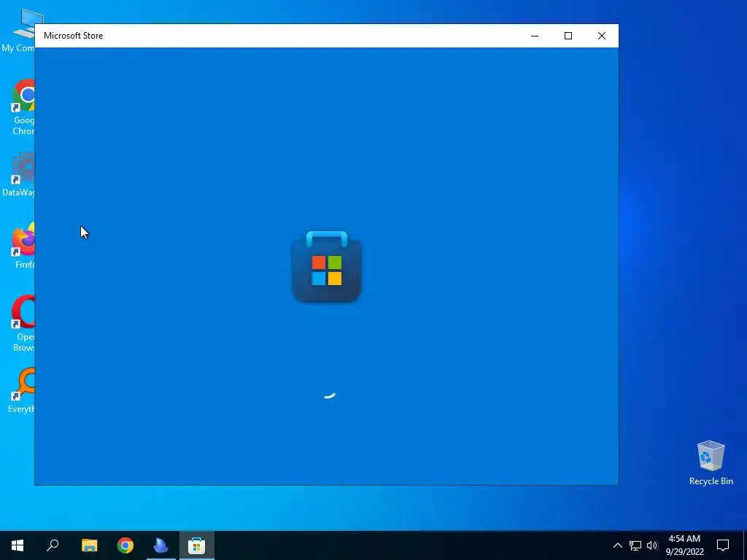Image resolution: width=747 pixels, height=560 pixels.
Task: Launch Chrome from the taskbar
Action: [x=125, y=545]
